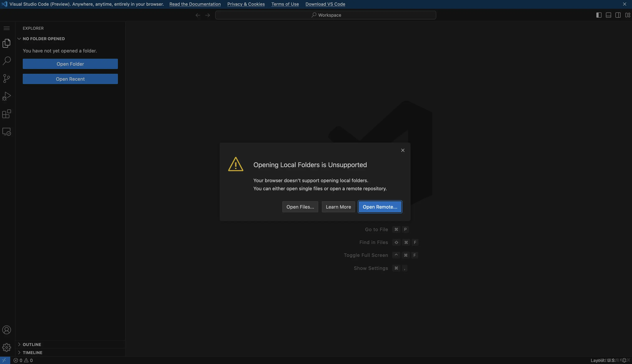Click Open Files in the dialog
The height and width of the screenshot is (364, 632).
pos(300,207)
